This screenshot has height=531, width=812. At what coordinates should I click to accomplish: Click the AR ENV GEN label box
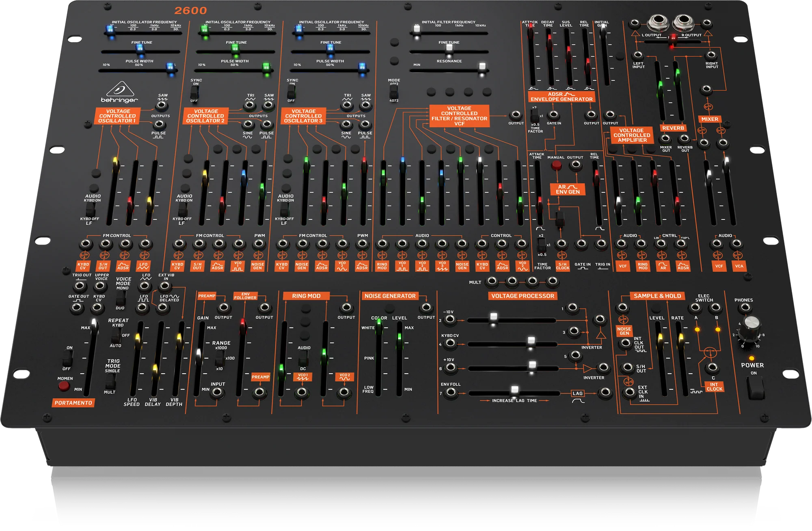pos(568,189)
